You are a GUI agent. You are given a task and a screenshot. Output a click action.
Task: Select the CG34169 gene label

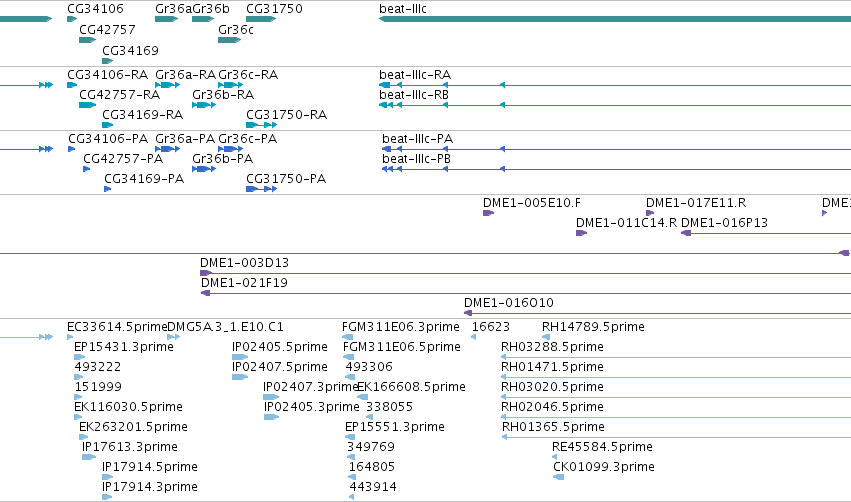click(130, 50)
